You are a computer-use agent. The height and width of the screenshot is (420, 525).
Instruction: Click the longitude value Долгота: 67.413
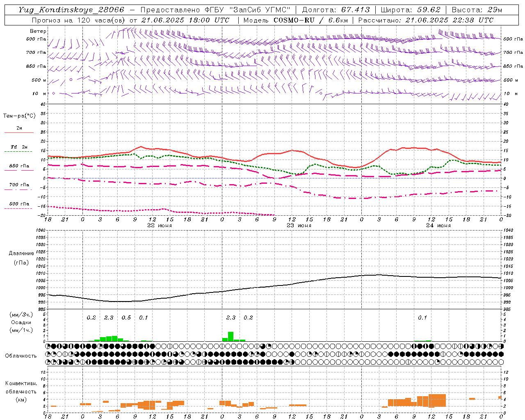(336, 10)
